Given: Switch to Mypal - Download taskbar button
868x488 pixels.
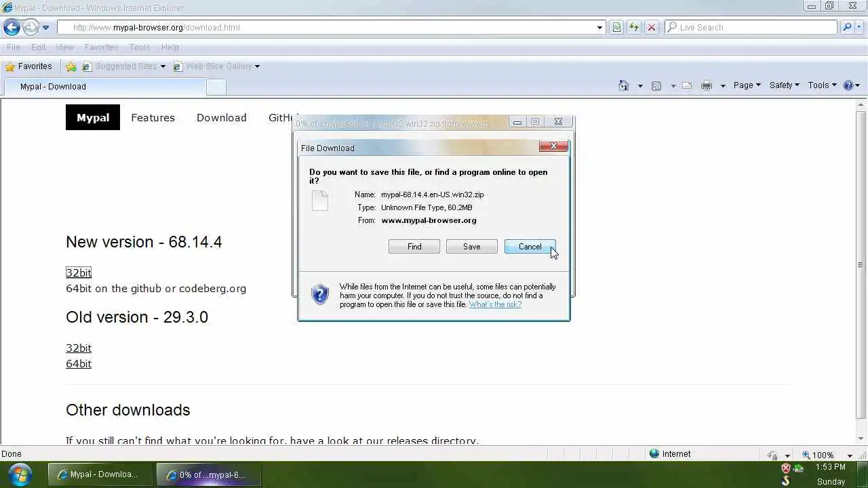Looking at the screenshot, I should pyautogui.click(x=99, y=474).
